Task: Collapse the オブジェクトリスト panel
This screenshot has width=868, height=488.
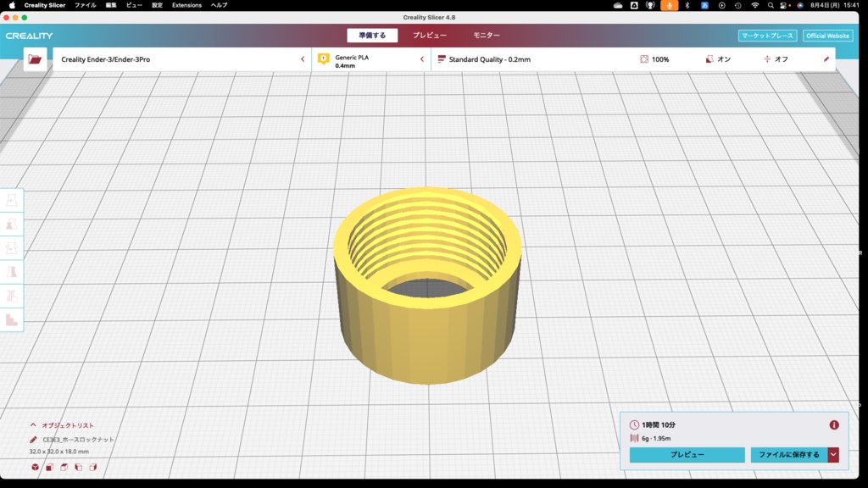Action: [x=33, y=425]
